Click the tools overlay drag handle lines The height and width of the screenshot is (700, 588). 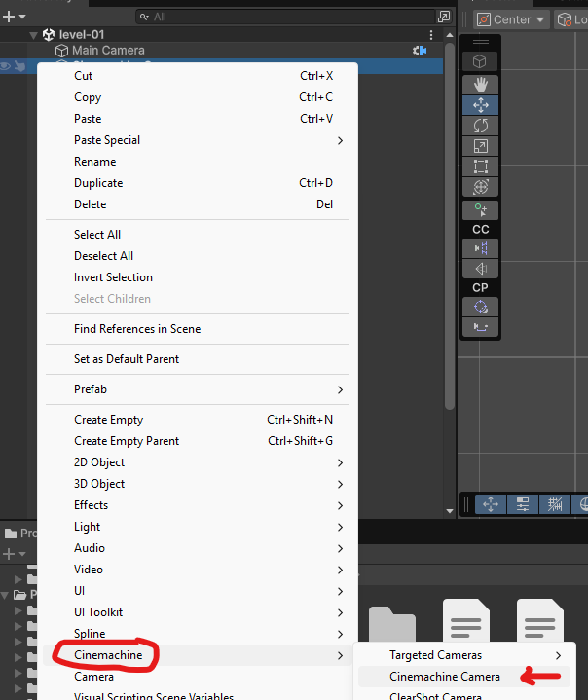point(480,43)
